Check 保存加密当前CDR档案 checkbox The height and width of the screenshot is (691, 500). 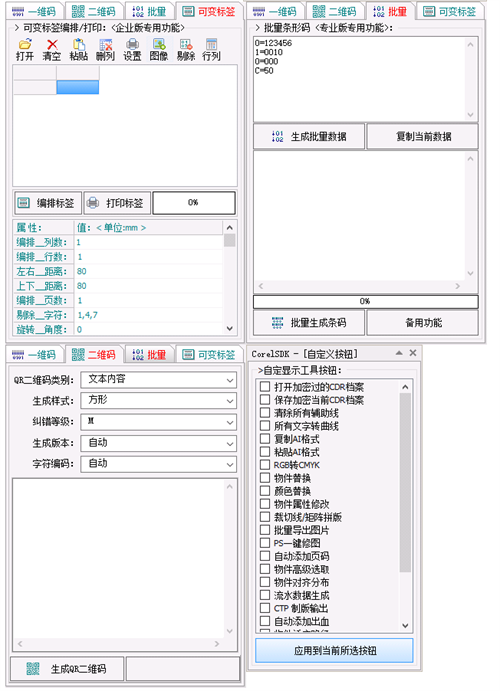265,400
